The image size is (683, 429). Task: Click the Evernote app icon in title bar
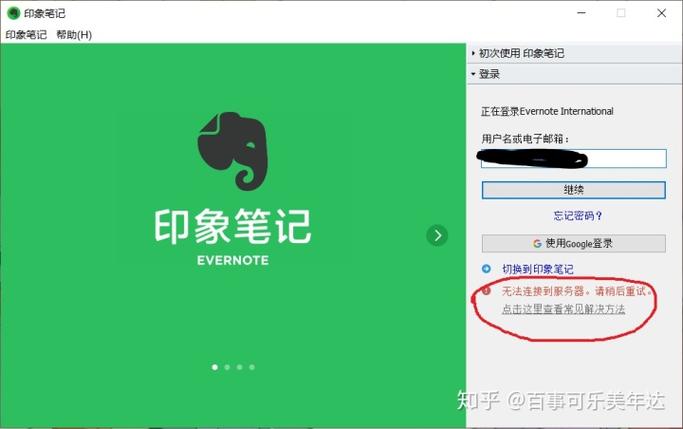[14, 13]
